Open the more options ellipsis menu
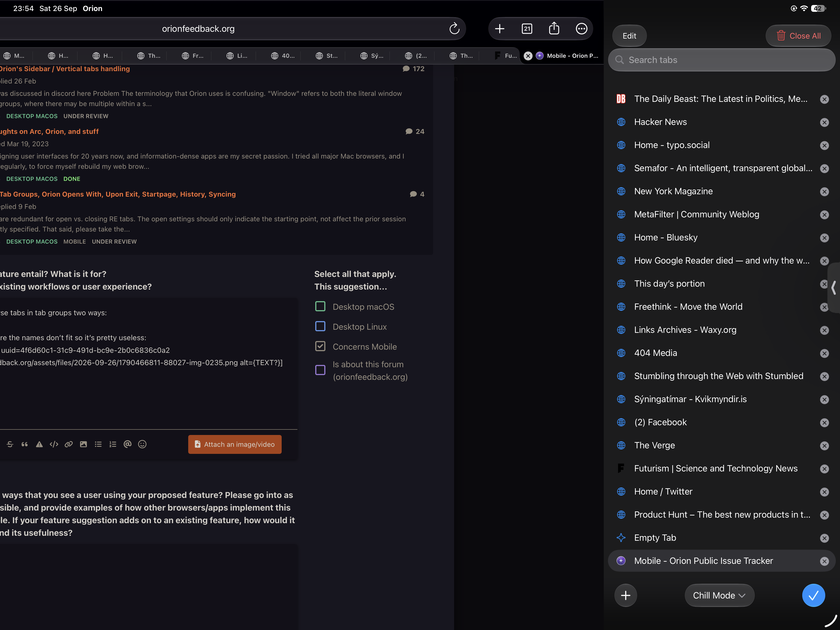 pyautogui.click(x=581, y=29)
